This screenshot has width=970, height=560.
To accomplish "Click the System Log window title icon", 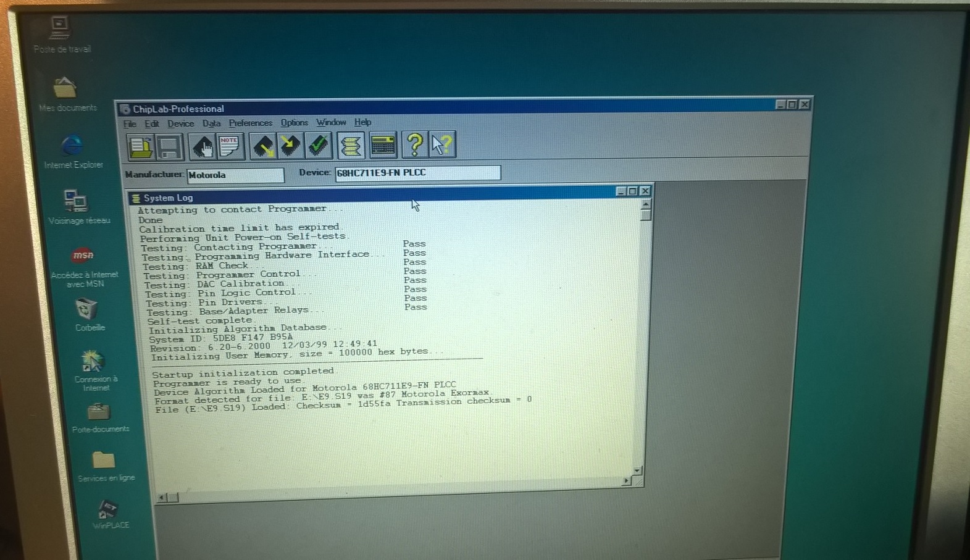I will (x=136, y=198).
